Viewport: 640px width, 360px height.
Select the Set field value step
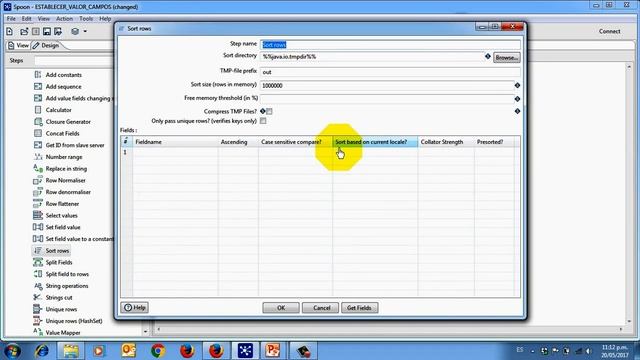(63, 227)
